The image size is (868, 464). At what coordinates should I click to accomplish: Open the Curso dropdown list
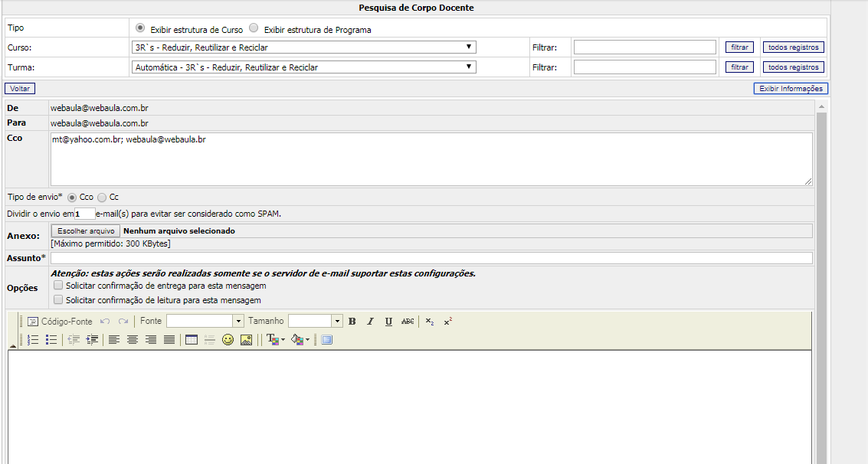[x=303, y=47]
